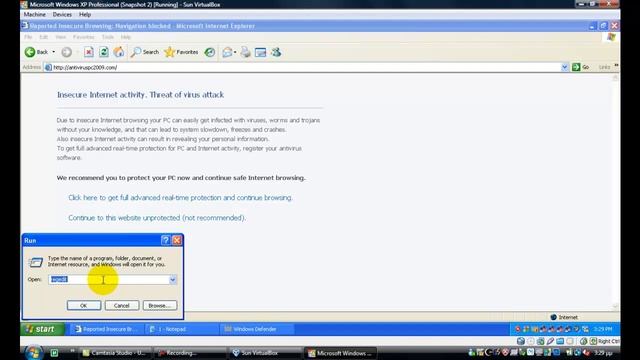Expand the Address bar dropdown arrow
640x360 pixels.
click(564, 67)
